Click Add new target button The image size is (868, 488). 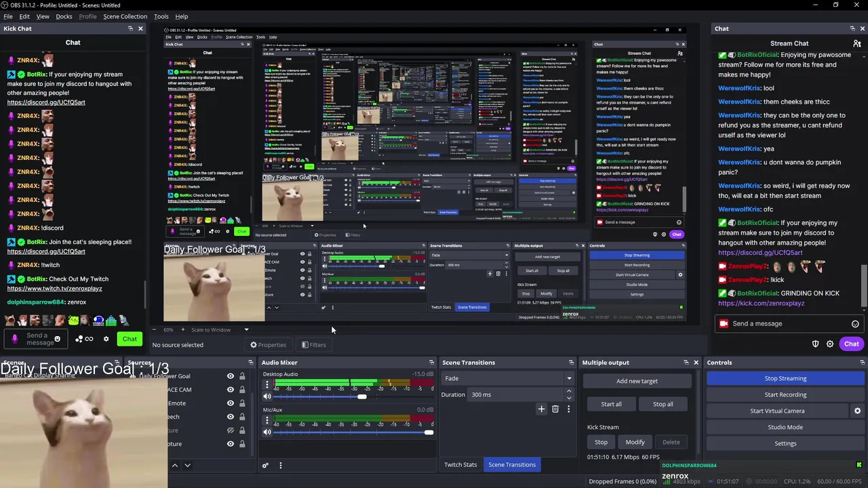637,381
